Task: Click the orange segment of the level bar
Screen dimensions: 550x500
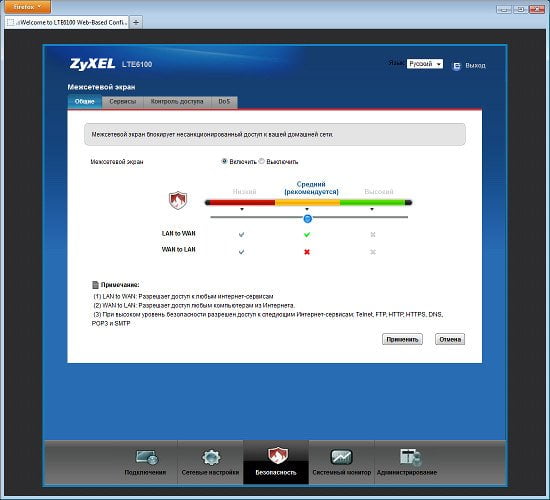Action: [x=307, y=202]
